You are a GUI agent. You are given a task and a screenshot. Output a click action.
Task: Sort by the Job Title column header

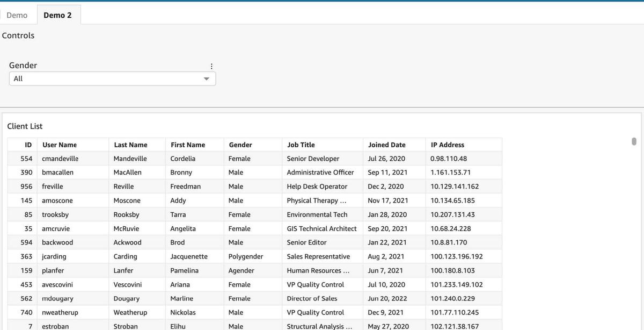(301, 145)
